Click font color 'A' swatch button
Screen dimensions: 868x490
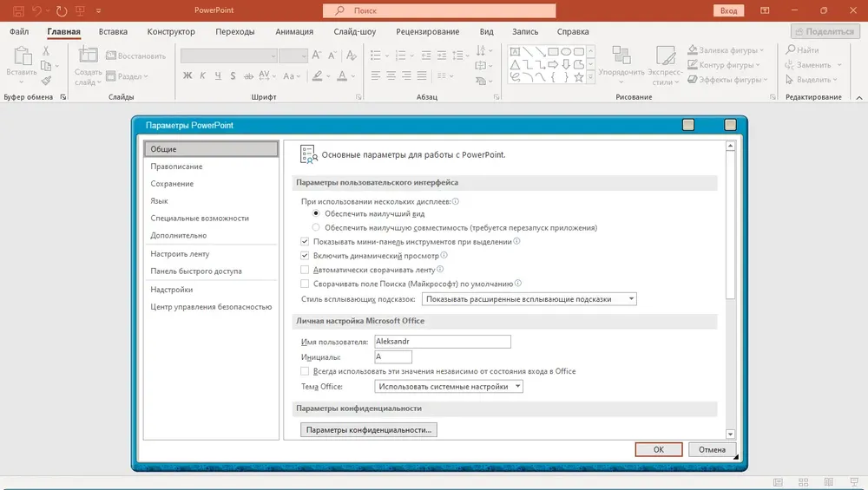click(x=342, y=75)
